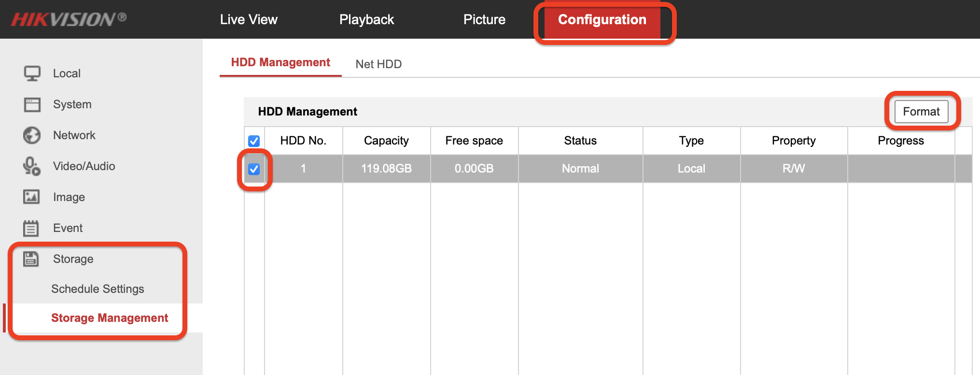Uncheck the checkbox for HDD 1
This screenshot has height=375, width=980.
point(254,169)
